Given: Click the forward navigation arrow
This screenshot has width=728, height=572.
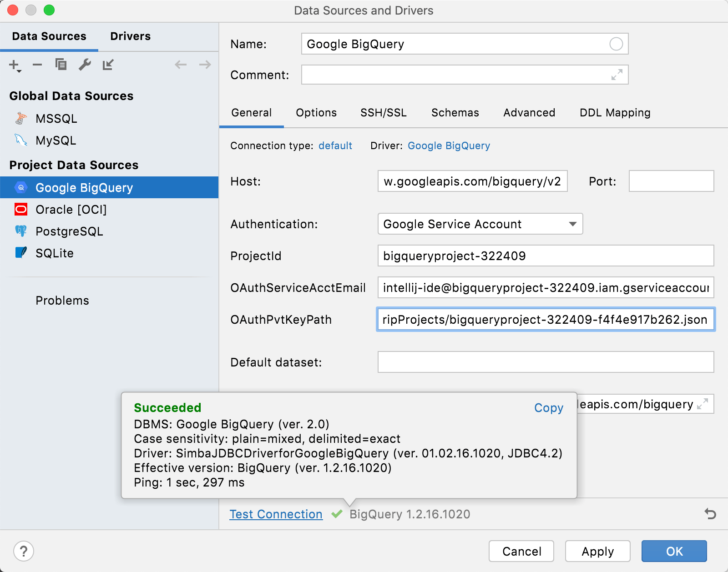Looking at the screenshot, I should click(205, 65).
